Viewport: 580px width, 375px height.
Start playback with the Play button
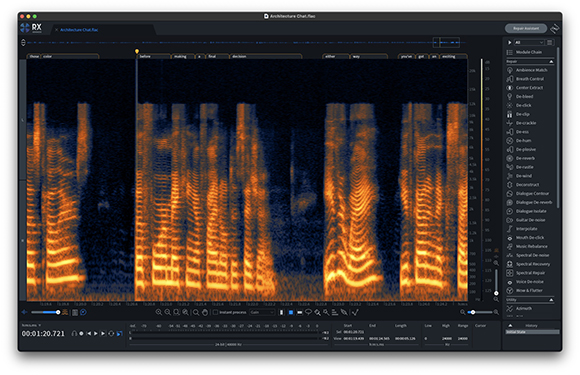pyautogui.click(x=96, y=334)
